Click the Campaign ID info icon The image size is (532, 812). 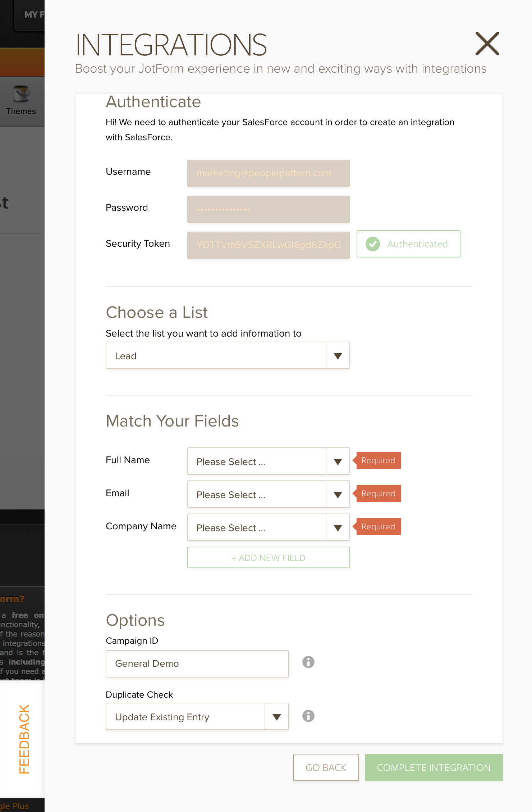(x=308, y=662)
